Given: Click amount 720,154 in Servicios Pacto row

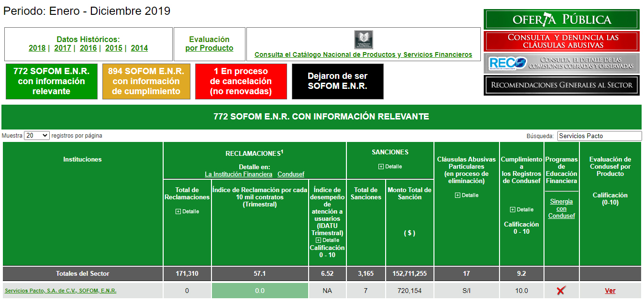Looking at the screenshot, I should (410, 291).
